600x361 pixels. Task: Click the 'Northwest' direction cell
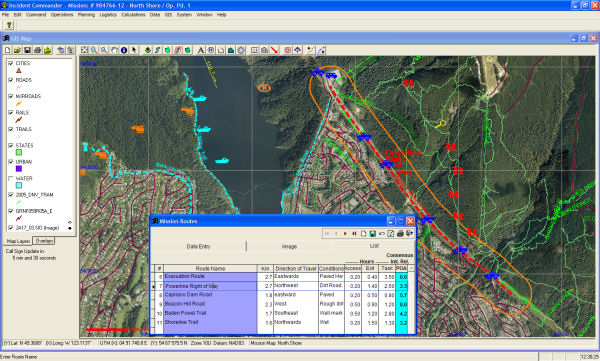tap(296, 286)
